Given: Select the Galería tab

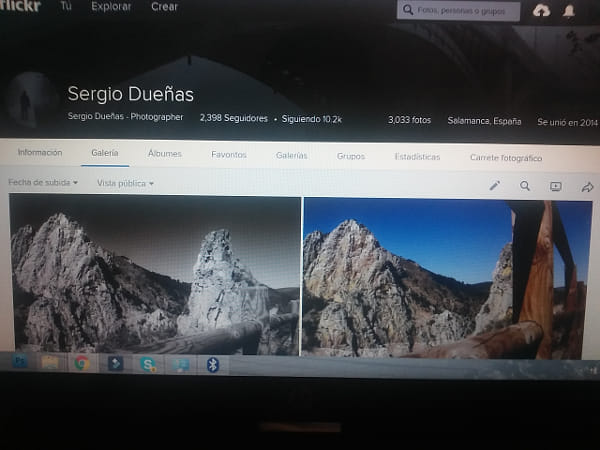Looking at the screenshot, I should (105, 153).
